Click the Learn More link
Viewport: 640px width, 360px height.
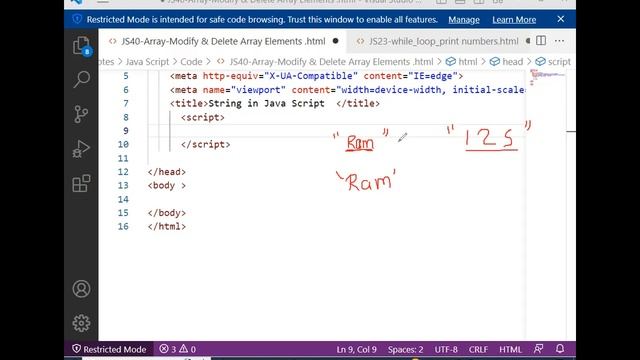[x=514, y=20]
